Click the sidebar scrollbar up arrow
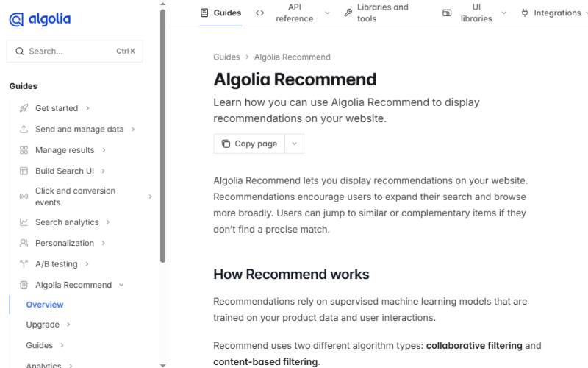 click(162, 4)
